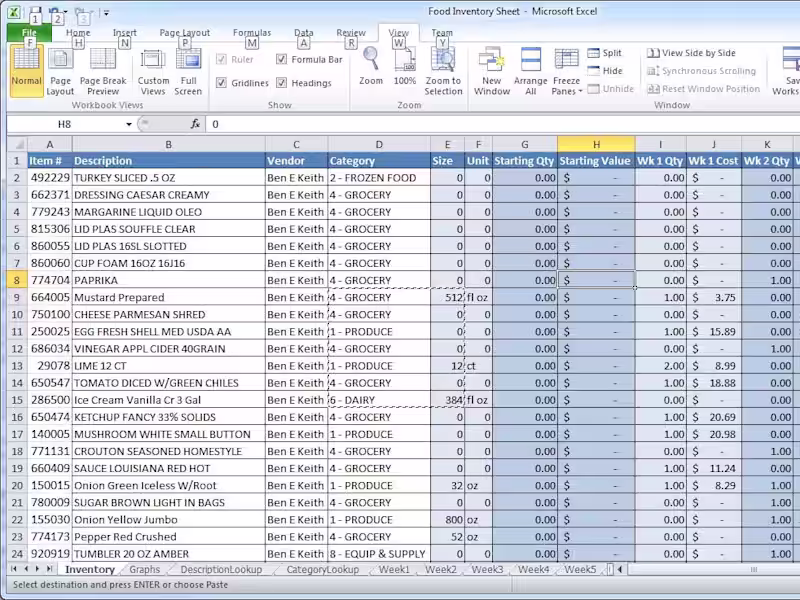Click the Excel application icon
The width and height of the screenshot is (800, 600).
(14, 12)
